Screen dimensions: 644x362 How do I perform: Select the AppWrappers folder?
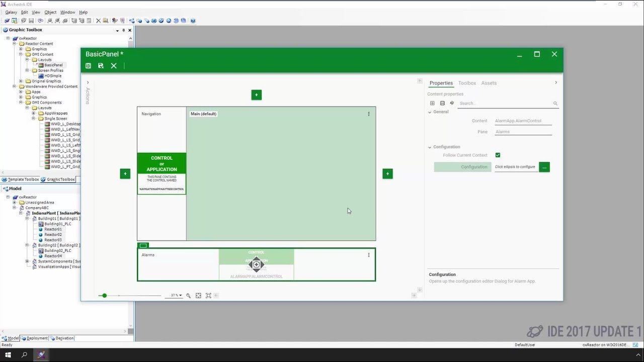(x=52, y=114)
